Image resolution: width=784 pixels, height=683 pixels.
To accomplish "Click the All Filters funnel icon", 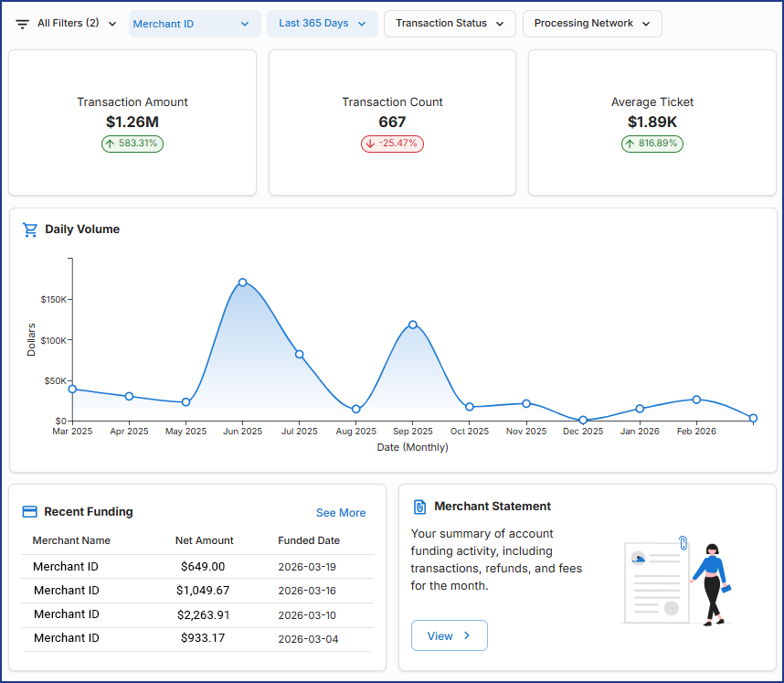I will point(23,24).
